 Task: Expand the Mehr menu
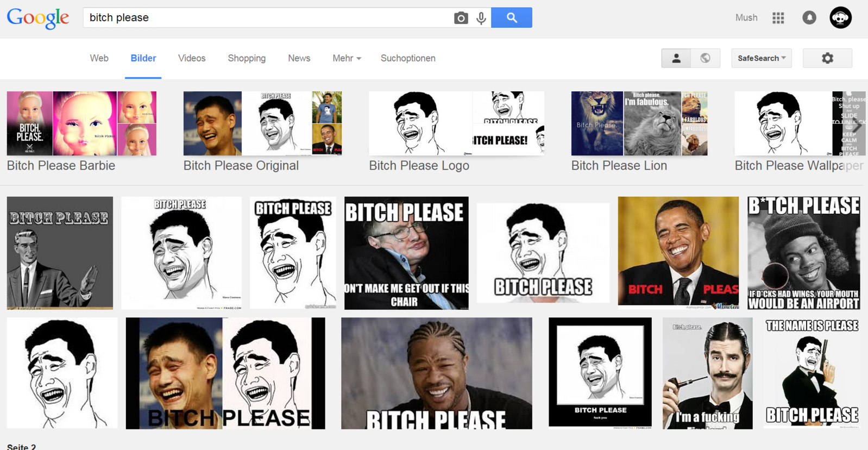(347, 58)
